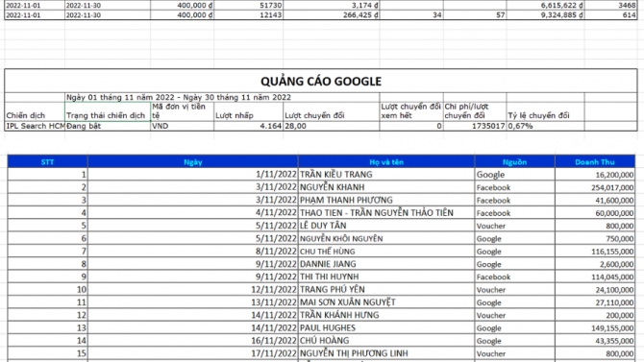644x362 pixels.
Task: Click the Họ và tên column header
Action: pyautogui.click(x=386, y=161)
